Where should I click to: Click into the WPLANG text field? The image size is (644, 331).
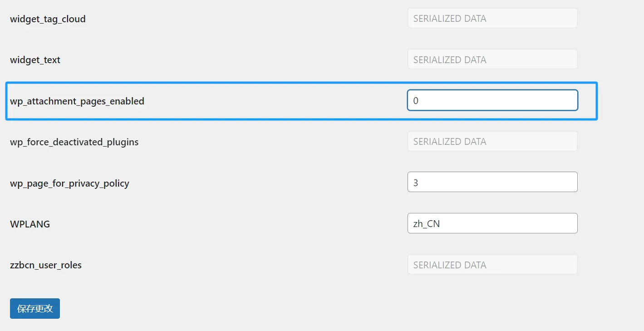click(x=492, y=223)
